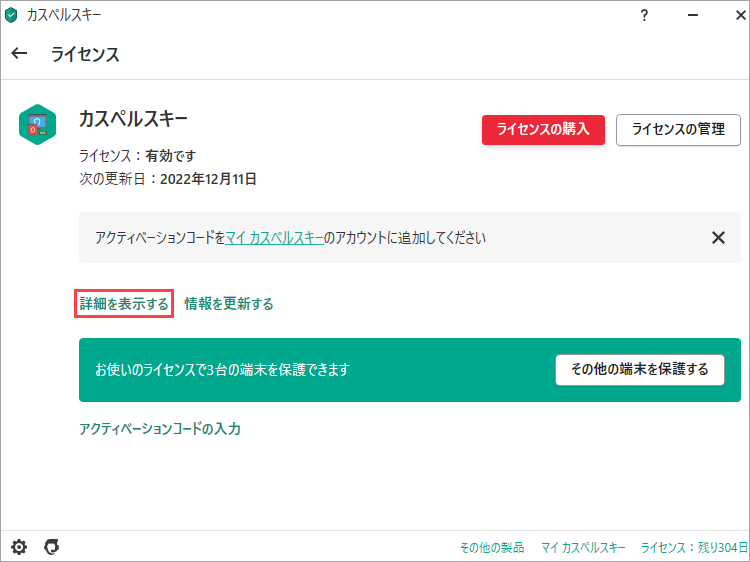750x562 pixels.
Task: Click 情報を更新する link
Action: point(229,304)
